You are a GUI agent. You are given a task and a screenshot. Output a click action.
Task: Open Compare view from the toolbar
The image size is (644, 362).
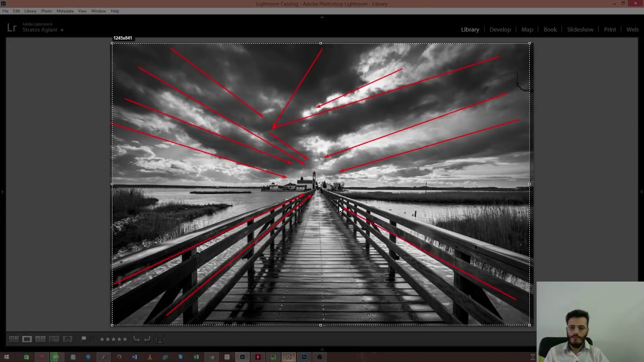[x=40, y=339]
